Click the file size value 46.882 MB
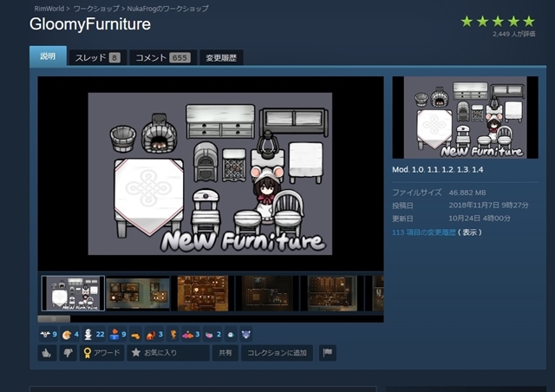The width and height of the screenshot is (555, 392). pos(467,193)
